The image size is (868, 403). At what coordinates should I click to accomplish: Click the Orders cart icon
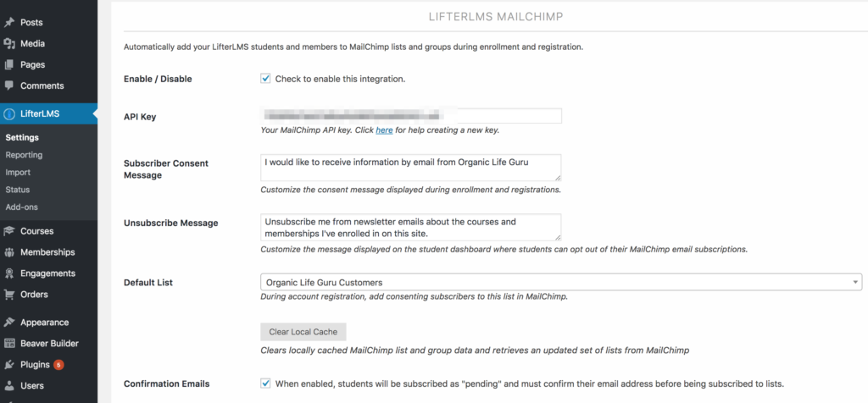click(x=8, y=294)
